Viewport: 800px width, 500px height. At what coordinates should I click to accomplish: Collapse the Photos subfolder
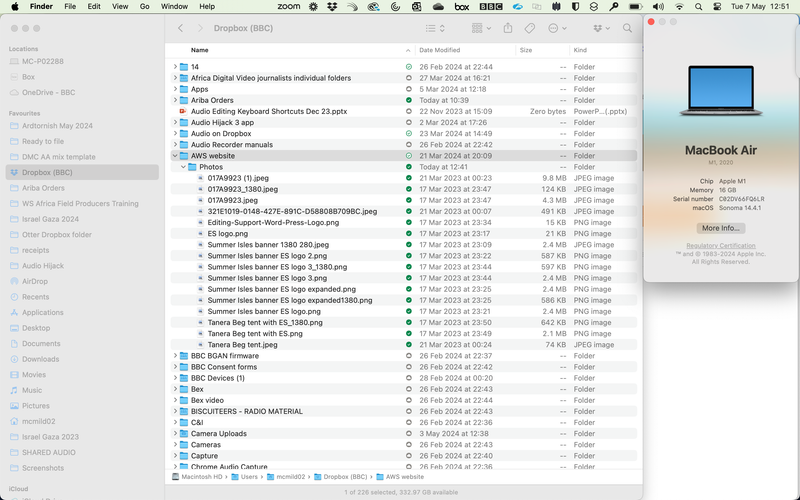pos(182,167)
